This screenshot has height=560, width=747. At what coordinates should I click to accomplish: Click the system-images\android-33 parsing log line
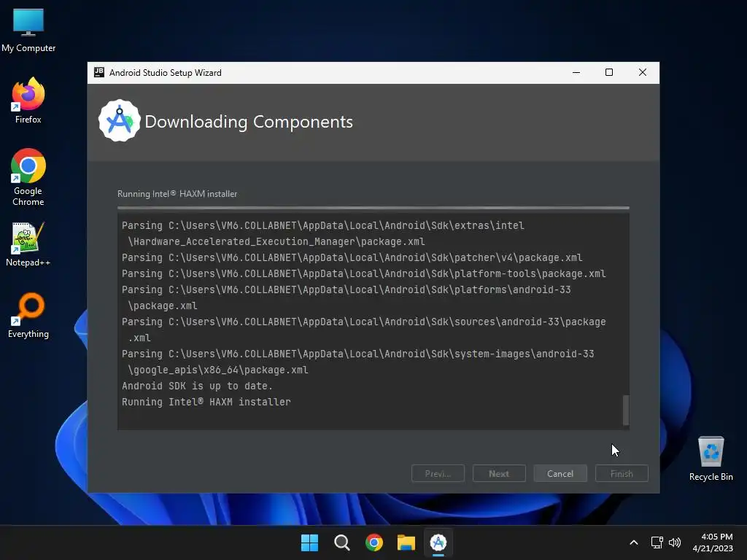pyautogui.click(x=357, y=362)
